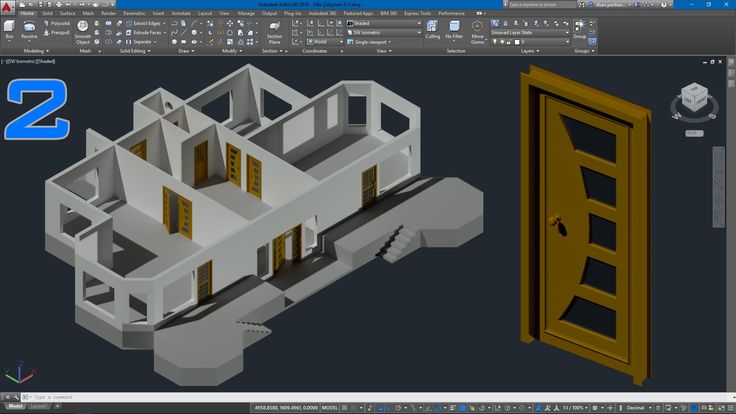Toggle the Culling selection option
The height and width of the screenshot is (414, 736).
pos(432,30)
